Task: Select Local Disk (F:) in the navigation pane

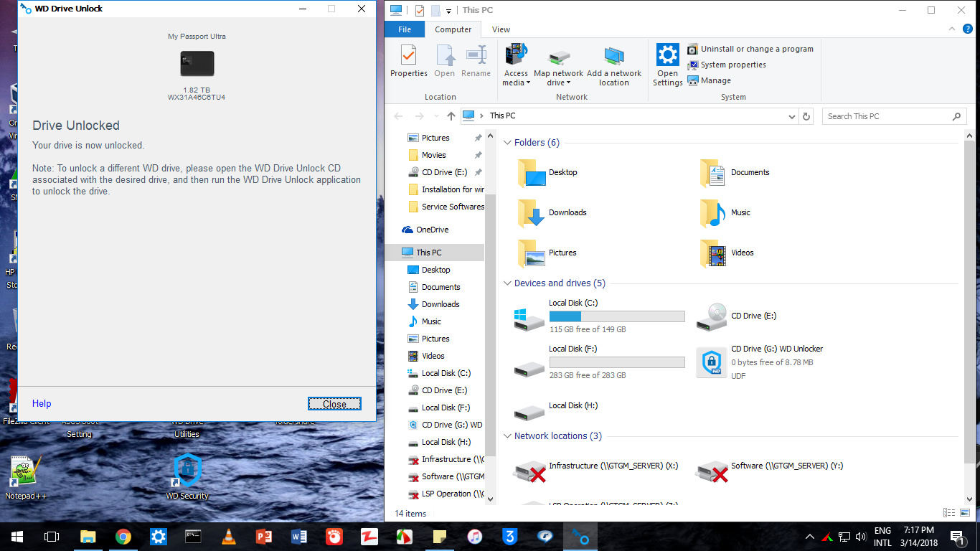Action: 439,408
